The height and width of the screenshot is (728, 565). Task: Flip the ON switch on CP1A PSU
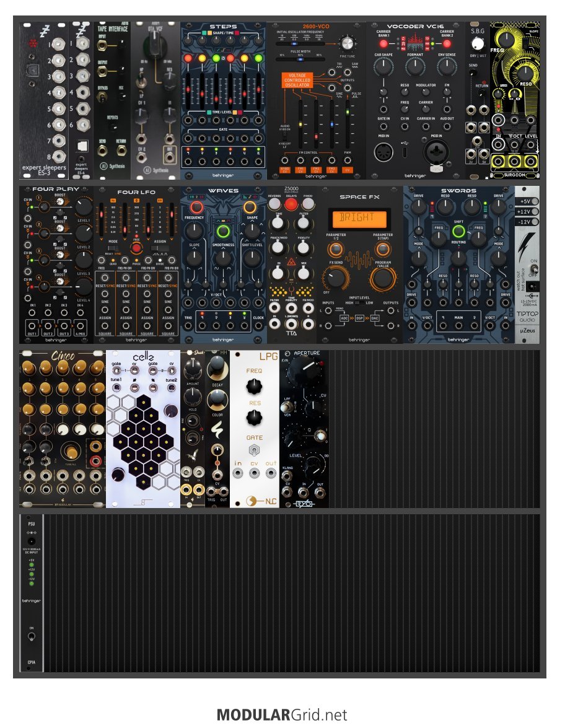coord(31,636)
